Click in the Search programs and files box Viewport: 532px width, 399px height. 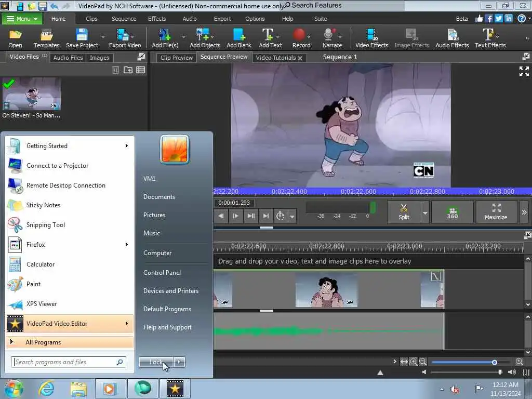68,362
